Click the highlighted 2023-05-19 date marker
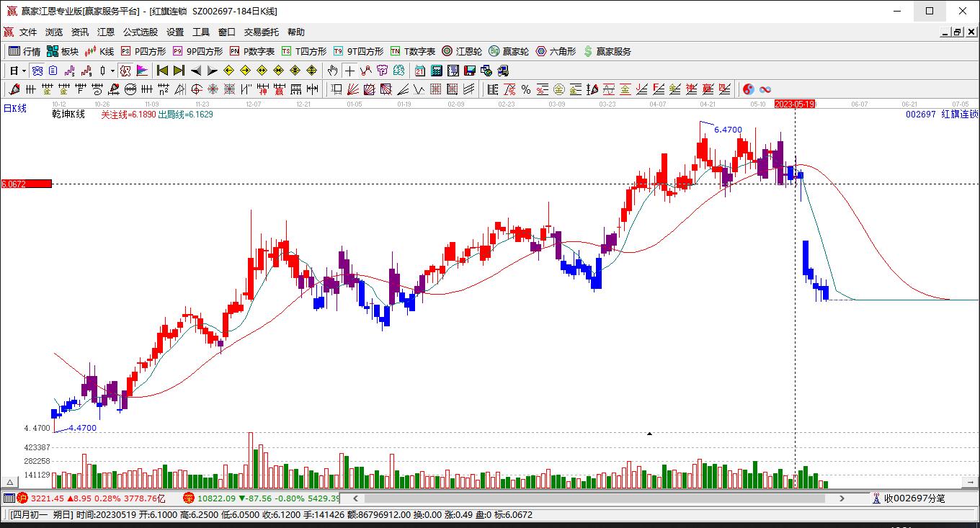The image size is (980, 528). coord(795,104)
